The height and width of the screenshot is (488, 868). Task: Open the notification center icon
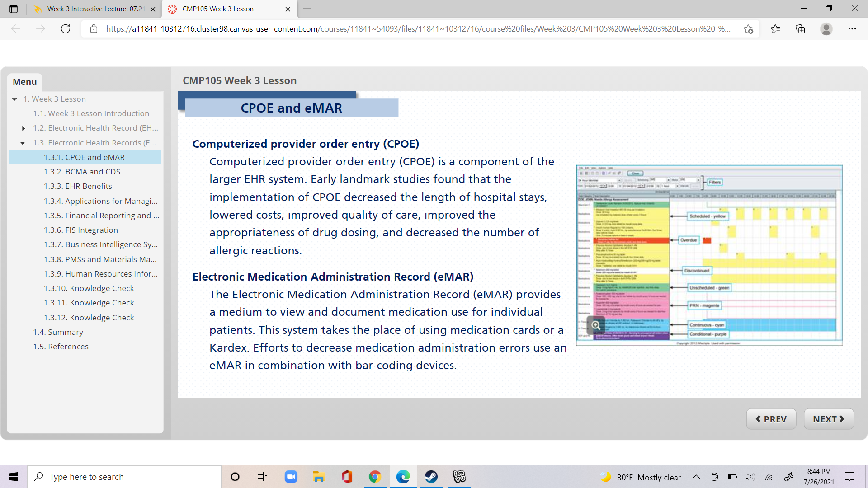pyautogui.click(x=849, y=477)
